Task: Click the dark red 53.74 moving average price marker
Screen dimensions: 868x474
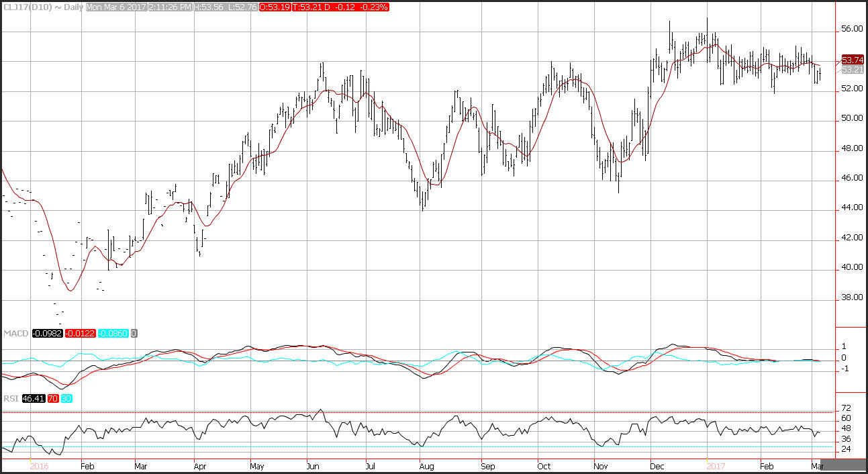Action: pos(851,60)
